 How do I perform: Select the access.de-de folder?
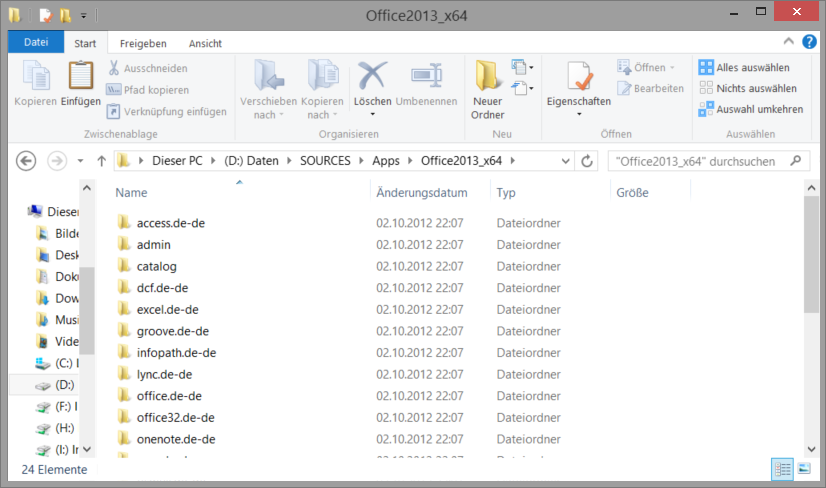pos(171,223)
